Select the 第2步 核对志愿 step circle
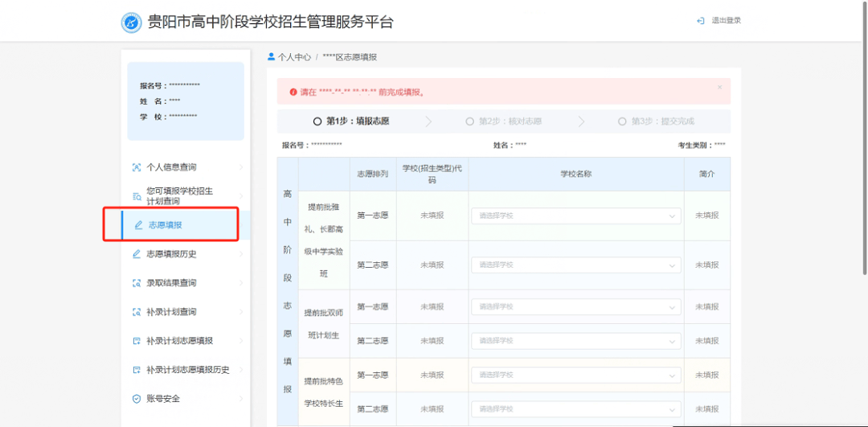The image size is (868, 427). pyautogui.click(x=470, y=121)
